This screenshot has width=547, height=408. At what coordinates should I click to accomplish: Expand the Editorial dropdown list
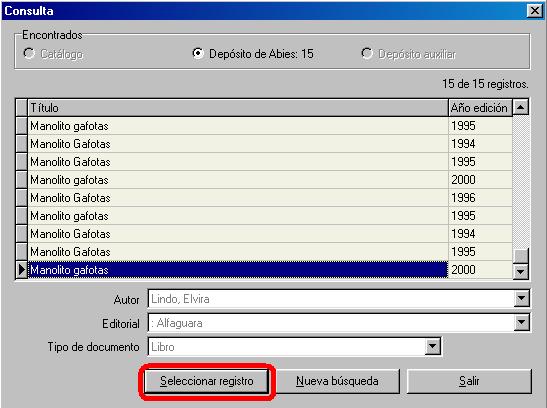[x=522, y=323]
